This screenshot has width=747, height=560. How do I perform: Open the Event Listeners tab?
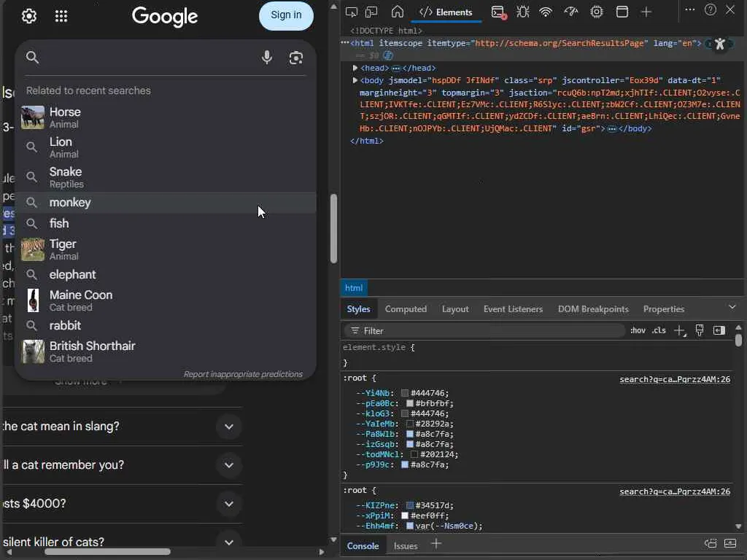pos(513,309)
